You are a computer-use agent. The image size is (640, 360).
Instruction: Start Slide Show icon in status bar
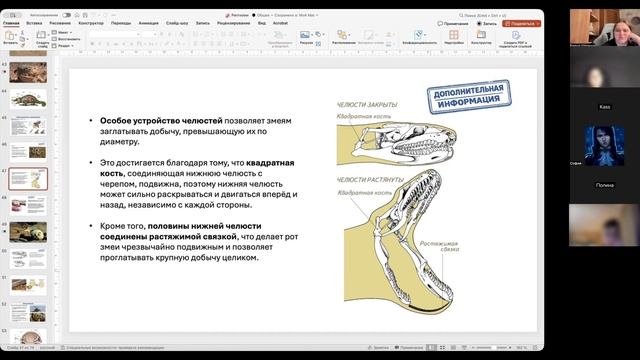coord(464,348)
